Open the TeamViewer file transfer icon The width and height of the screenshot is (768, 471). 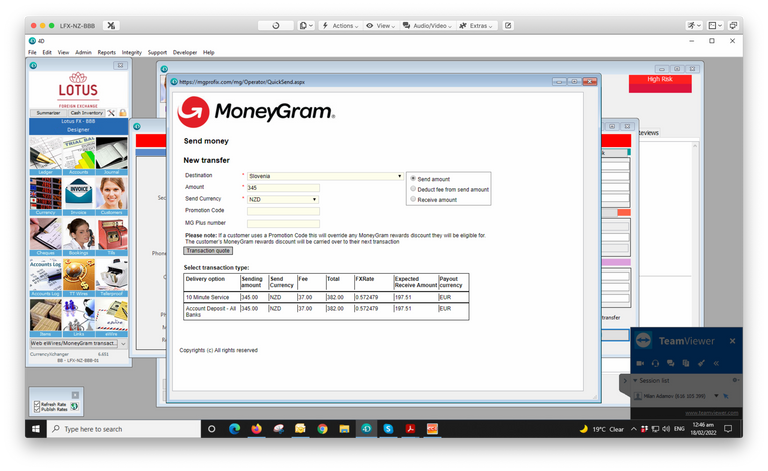click(686, 363)
